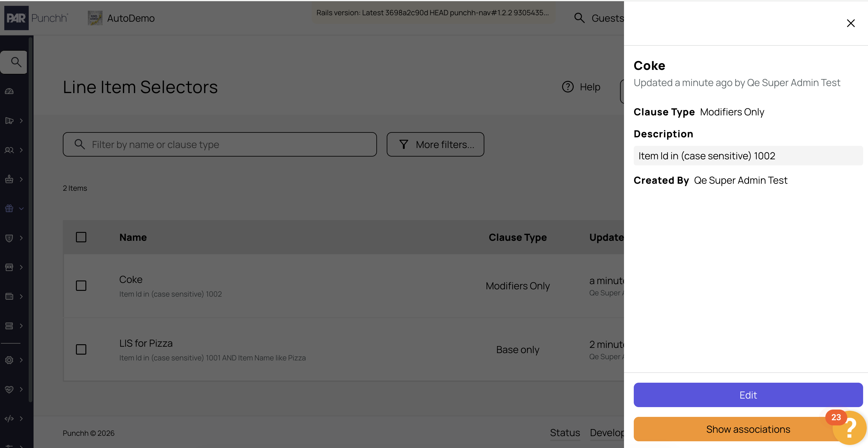This screenshot has height=448, width=868.
Task: Expand the server stack sidebar chevron
Action: 21,326
